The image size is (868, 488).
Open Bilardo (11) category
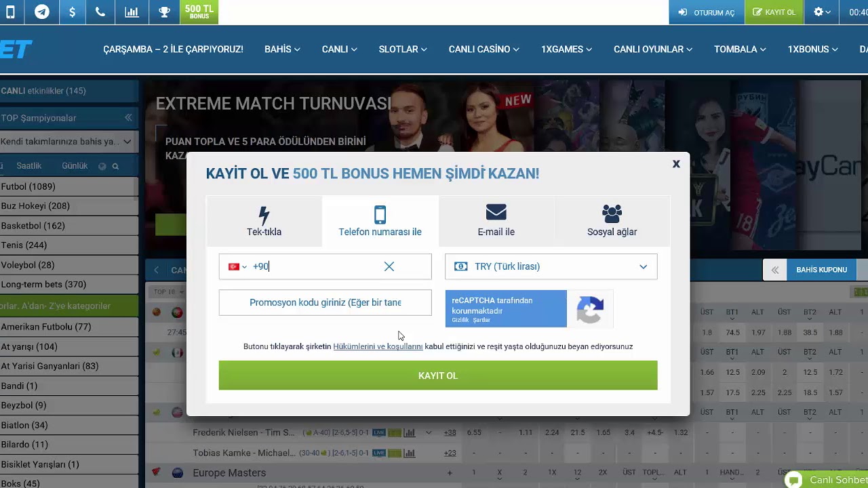68,445
